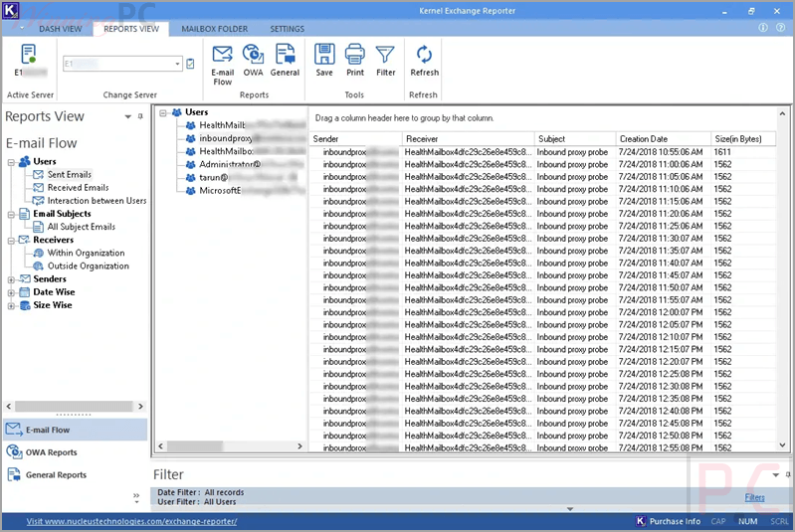The height and width of the screenshot is (532, 795).
Task: Click the apply server checkmark icon
Action: tap(191, 64)
